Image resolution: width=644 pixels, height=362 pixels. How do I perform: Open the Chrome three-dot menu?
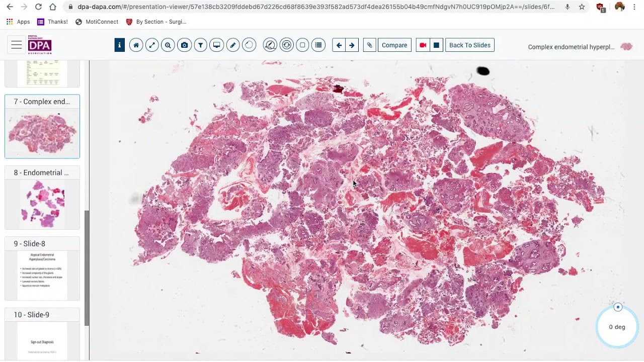point(635,7)
